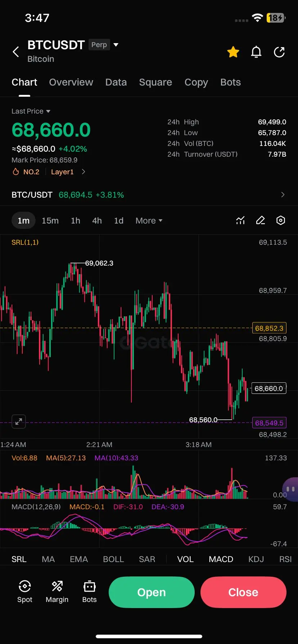
Task: Toggle the favorite star for BTCUSDT
Action: tap(233, 52)
